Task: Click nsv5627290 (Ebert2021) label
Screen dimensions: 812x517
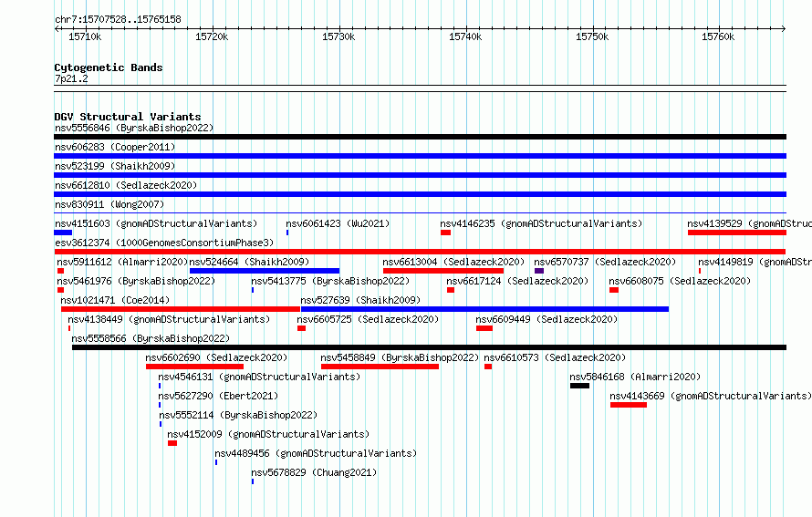Action: coord(218,396)
